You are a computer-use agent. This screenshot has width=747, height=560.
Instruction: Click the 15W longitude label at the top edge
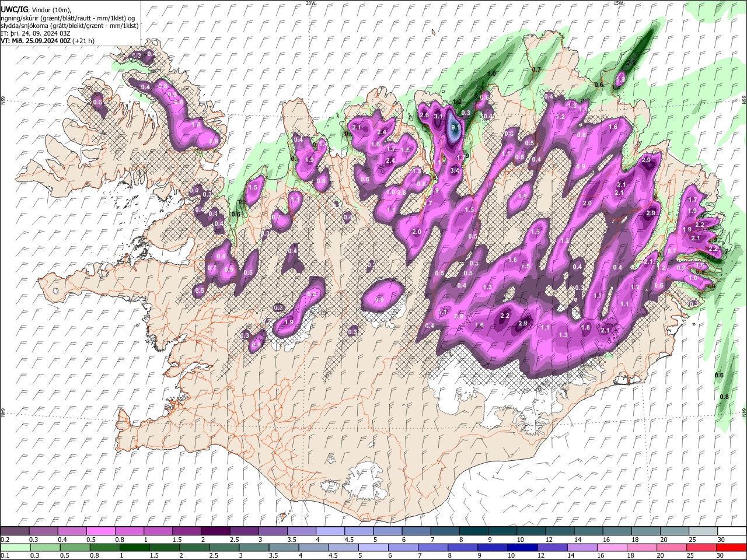tap(618, 3)
